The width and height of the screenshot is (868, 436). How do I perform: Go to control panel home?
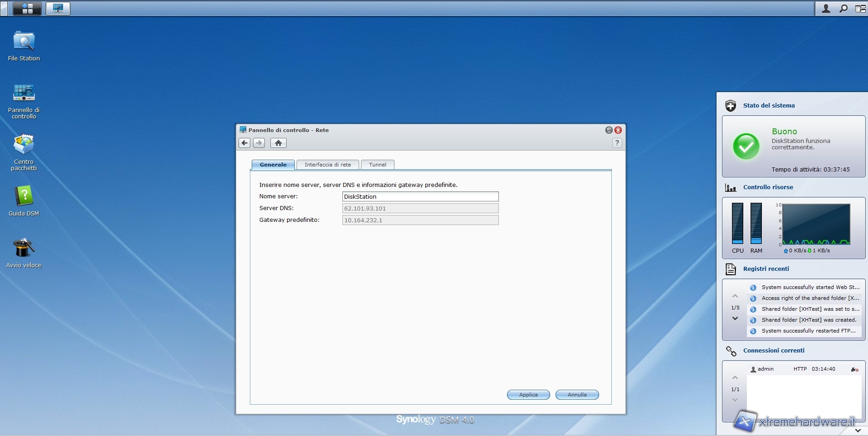(x=278, y=143)
